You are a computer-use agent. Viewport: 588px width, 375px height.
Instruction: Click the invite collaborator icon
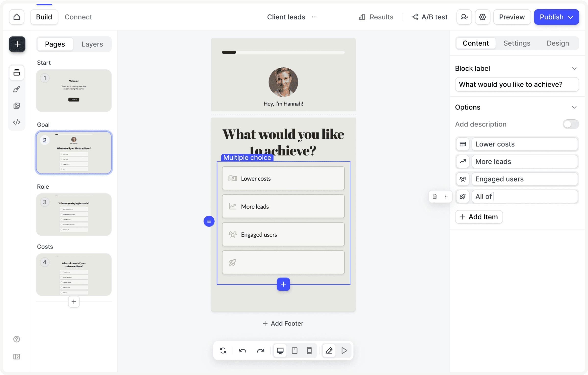(x=464, y=17)
